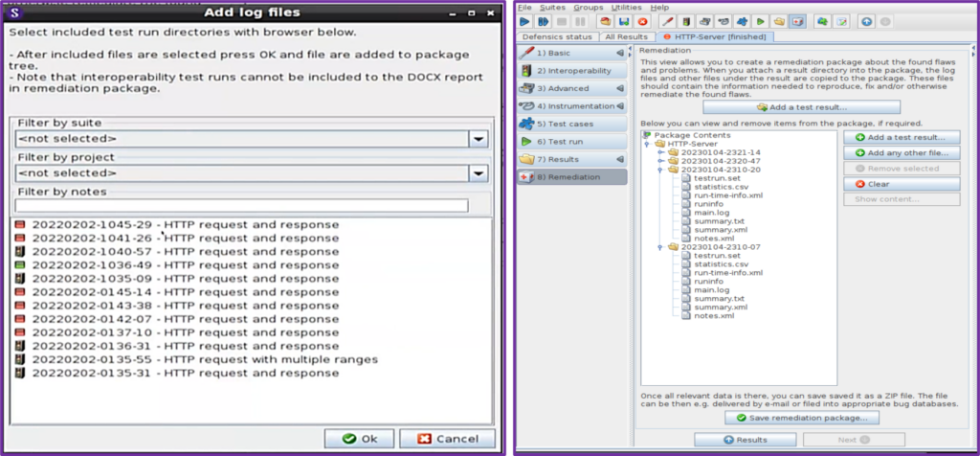Click the Remediation first-aid toolbar icon
This screenshot has height=456, width=980.
797,21
